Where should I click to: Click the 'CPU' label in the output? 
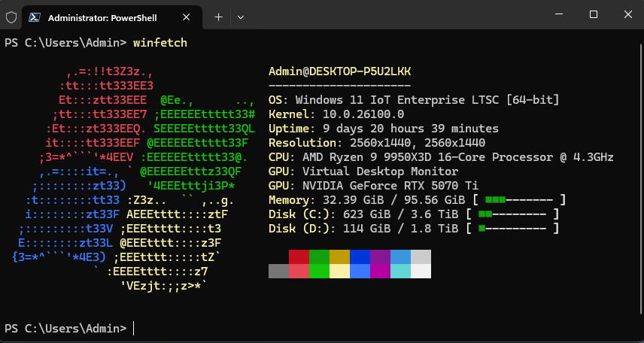[278, 157]
